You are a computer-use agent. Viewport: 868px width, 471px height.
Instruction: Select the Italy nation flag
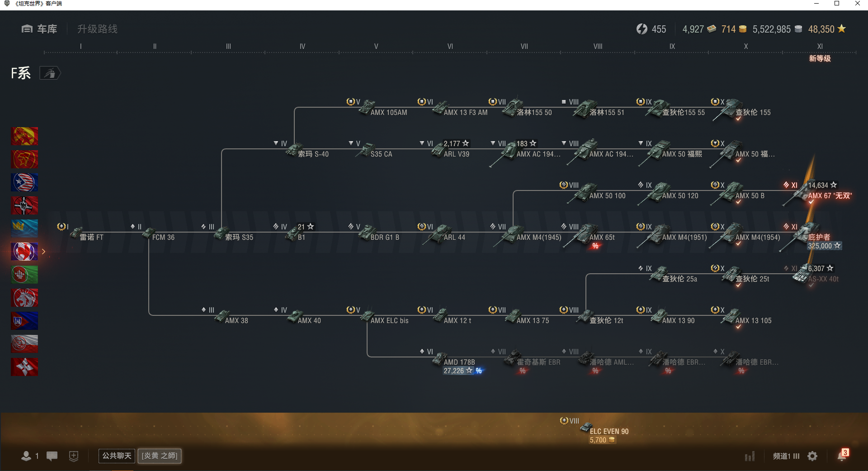(24, 275)
